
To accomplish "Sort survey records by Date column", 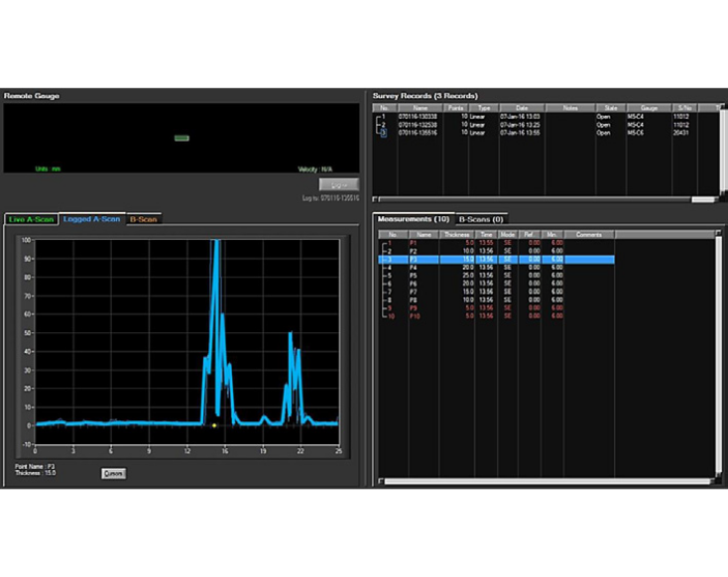I will pyautogui.click(x=522, y=107).
